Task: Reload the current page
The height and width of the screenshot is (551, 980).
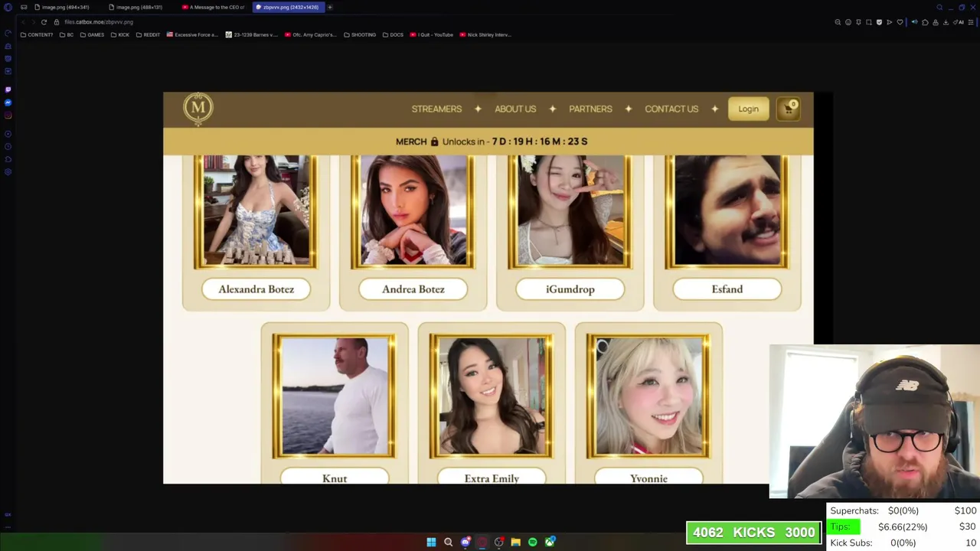Action: [44, 21]
